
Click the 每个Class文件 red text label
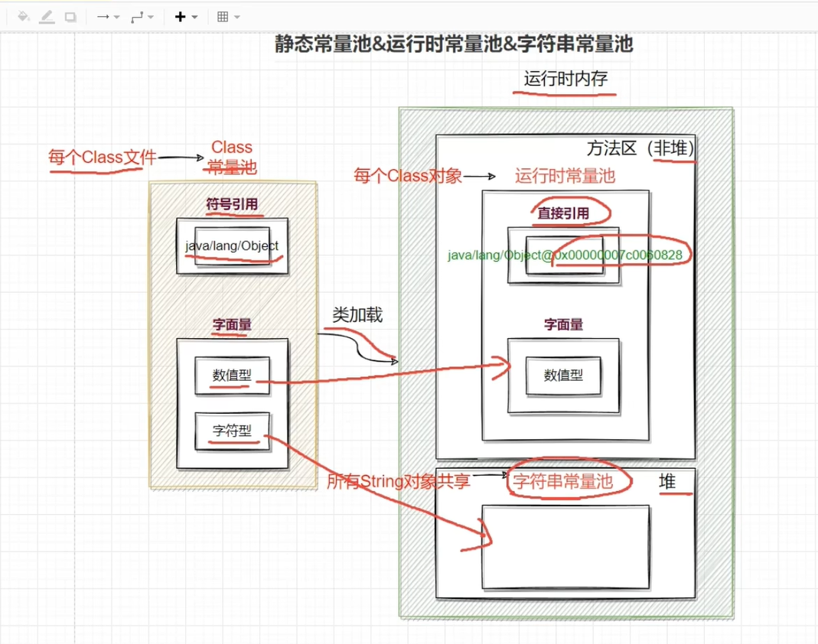[102, 158]
